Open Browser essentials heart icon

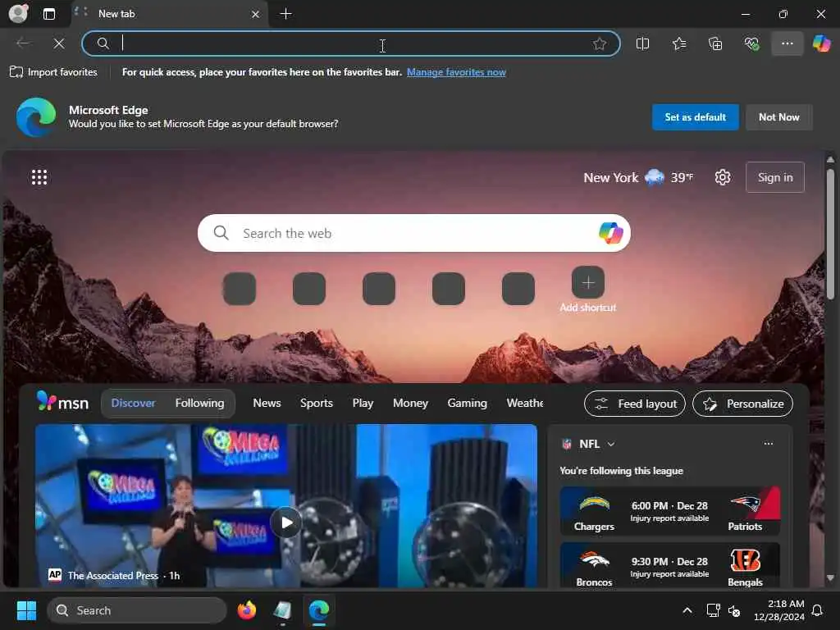[x=751, y=43]
